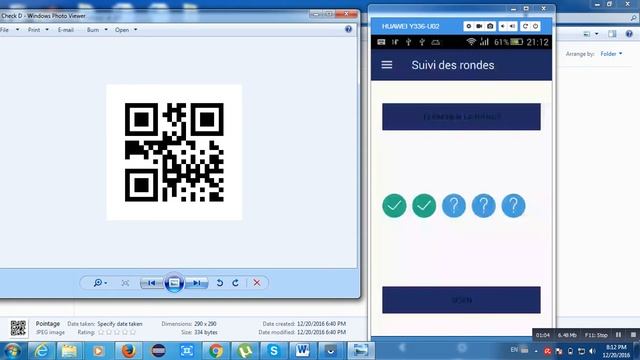Raise volume in the phone mirror toolbar
The height and width of the screenshot is (360, 640).
point(512,26)
